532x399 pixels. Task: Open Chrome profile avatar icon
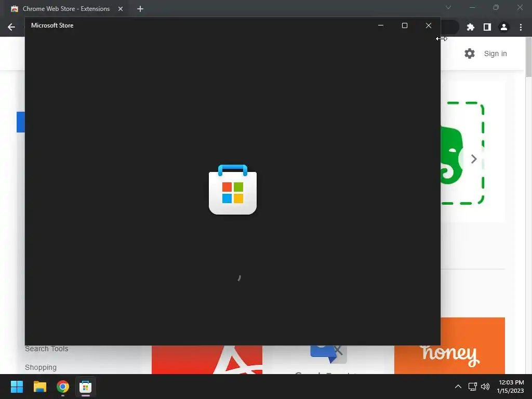click(x=503, y=27)
